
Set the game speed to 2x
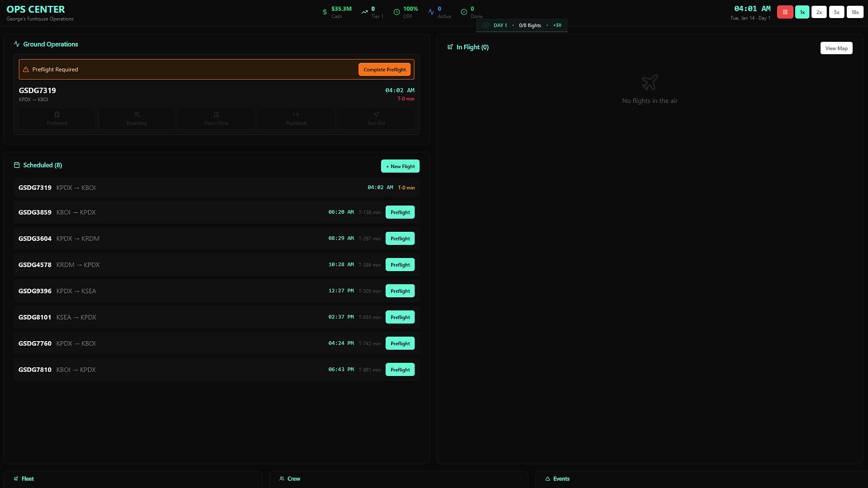(x=819, y=12)
